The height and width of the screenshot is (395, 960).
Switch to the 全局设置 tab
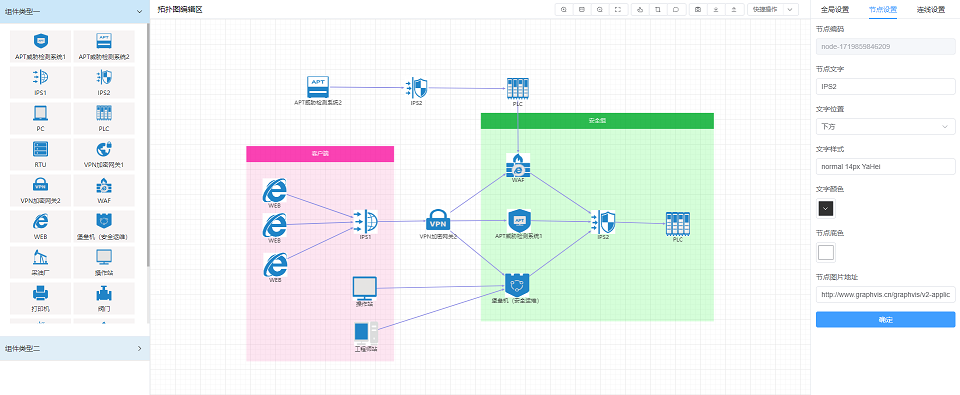[x=834, y=10]
